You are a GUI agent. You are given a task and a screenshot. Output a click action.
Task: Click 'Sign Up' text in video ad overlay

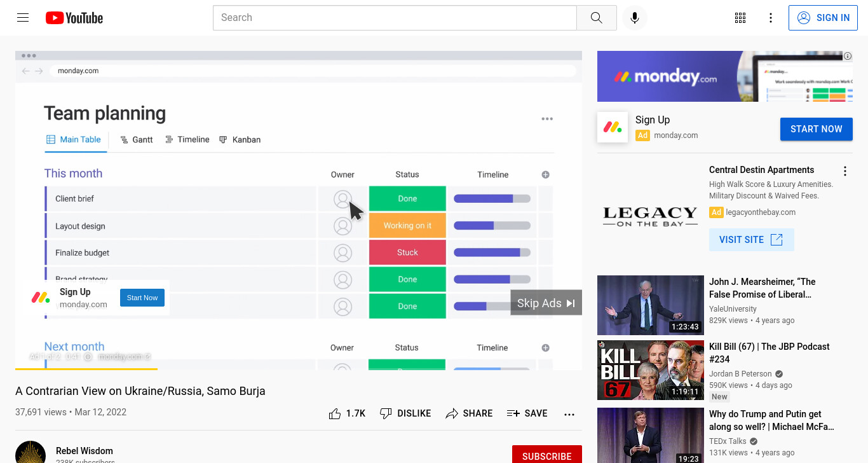tap(75, 292)
